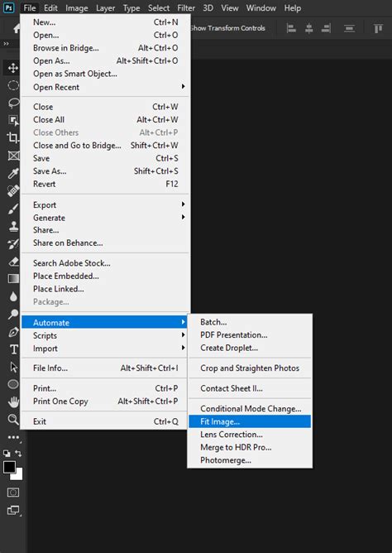
Task: Open the Filter menu
Action: pos(186,7)
